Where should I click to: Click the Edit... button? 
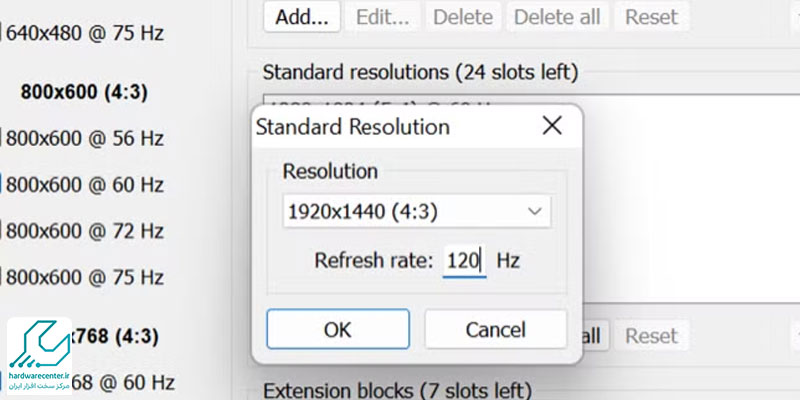[382, 17]
